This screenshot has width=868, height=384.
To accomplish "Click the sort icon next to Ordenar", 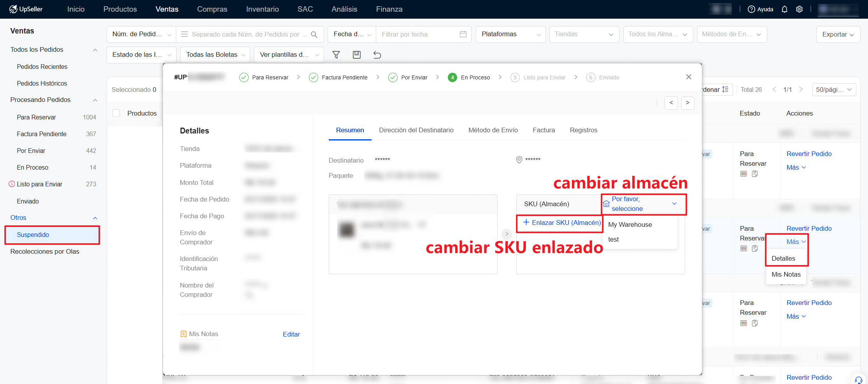I will (725, 89).
